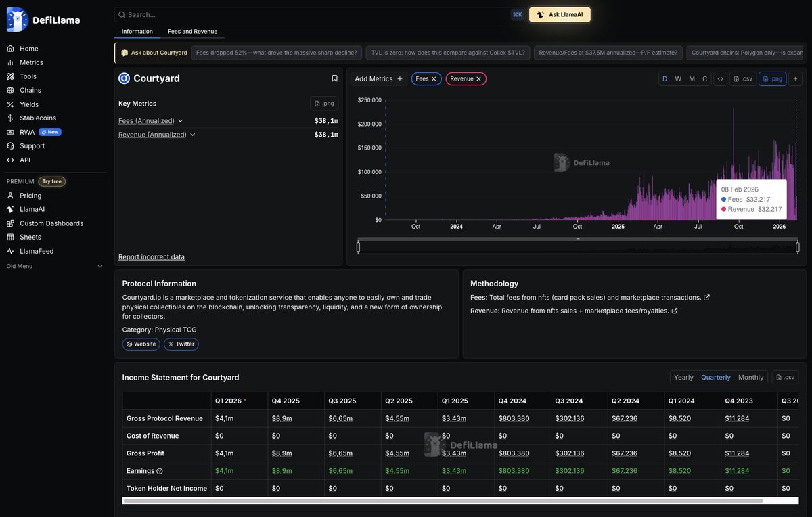Image resolution: width=812 pixels, height=517 pixels.
Task: Switch chart to Daily (D) interval
Action: click(664, 78)
